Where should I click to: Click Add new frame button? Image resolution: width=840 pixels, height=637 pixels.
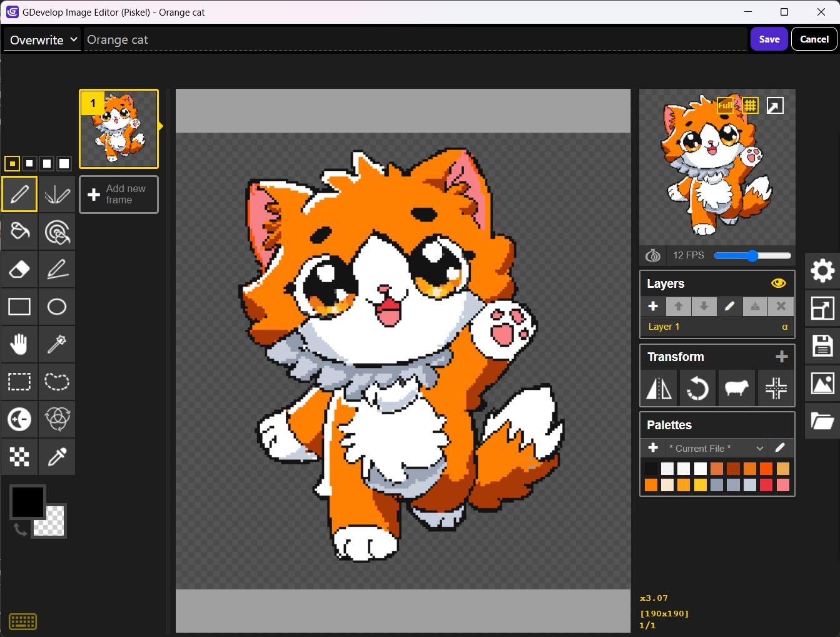point(119,195)
